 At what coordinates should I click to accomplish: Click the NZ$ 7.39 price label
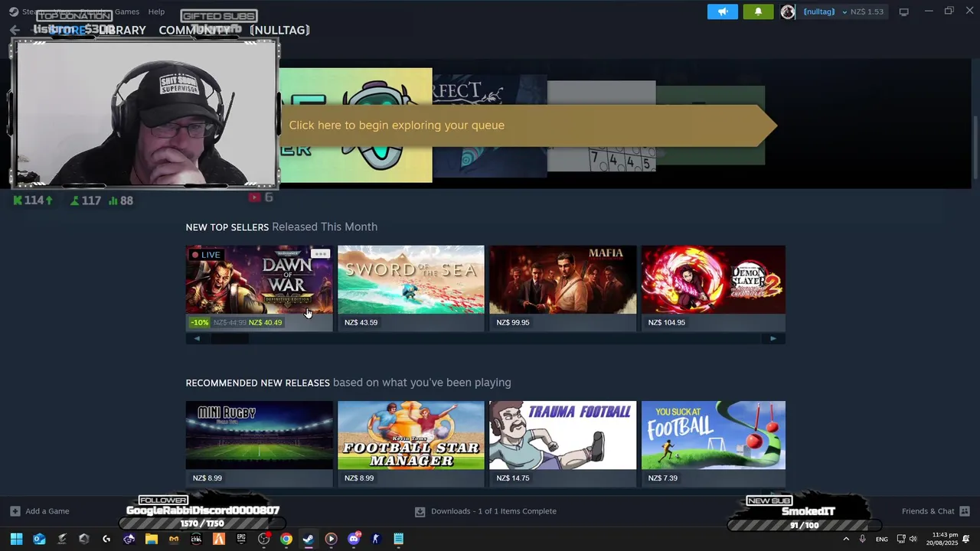(x=663, y=478)
